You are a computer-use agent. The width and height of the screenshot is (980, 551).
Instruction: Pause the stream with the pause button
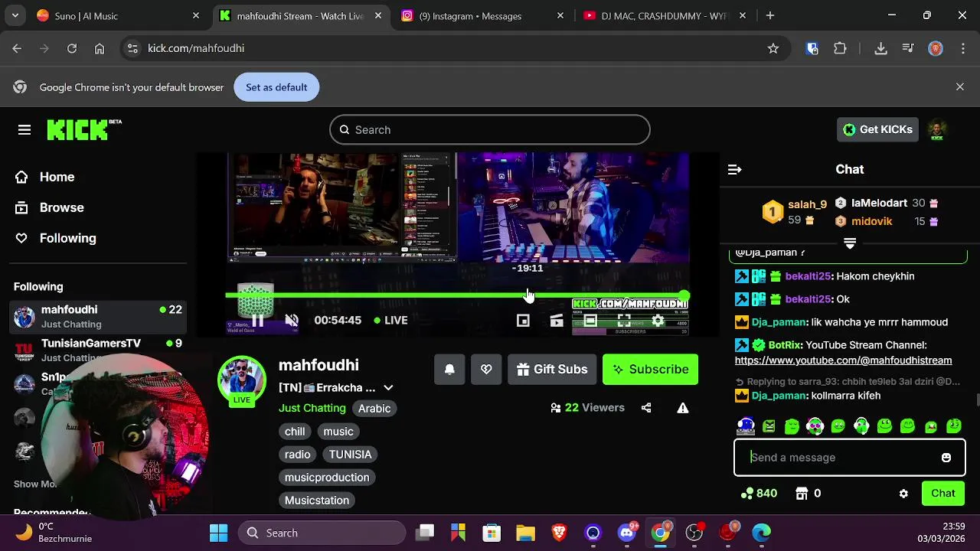(258, 321)
